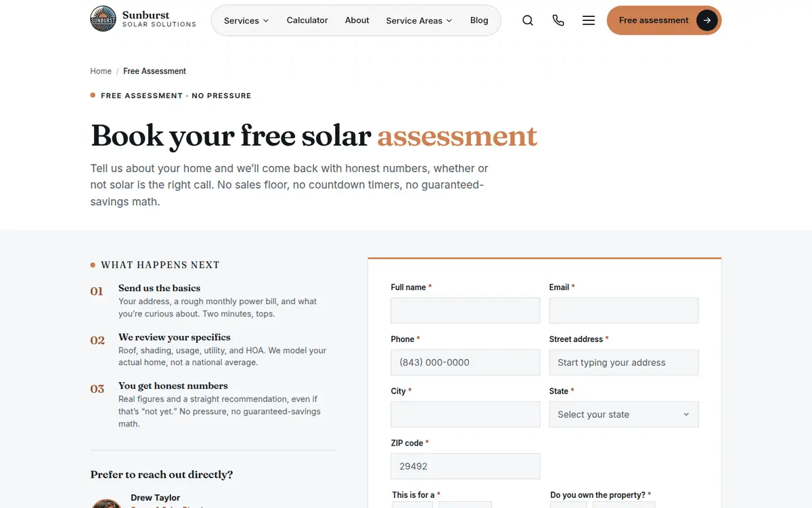
Task: Expand the Service Areas dropdown
Action: pos(419,20)
